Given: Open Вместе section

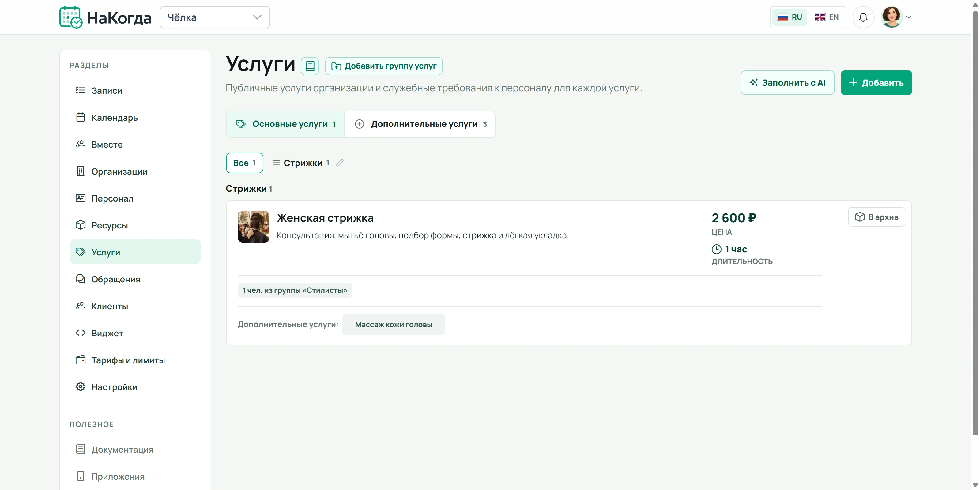Looking at the screenshot, I should point(135,145).
